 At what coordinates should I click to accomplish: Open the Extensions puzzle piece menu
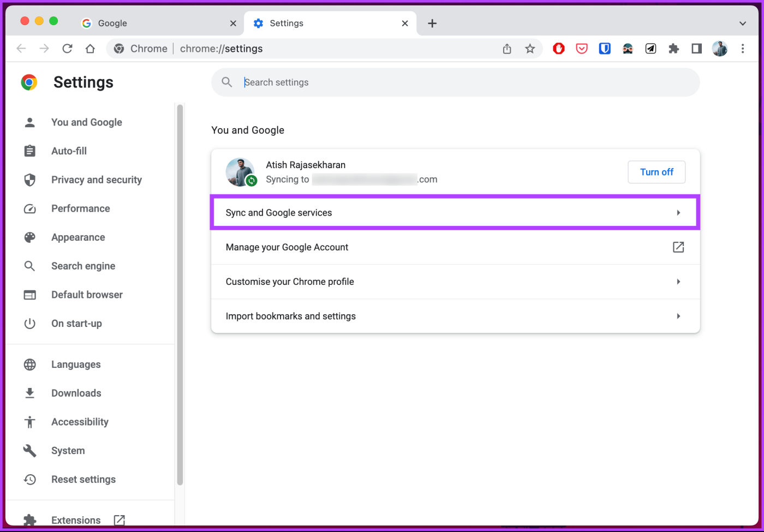click(673, 49)
